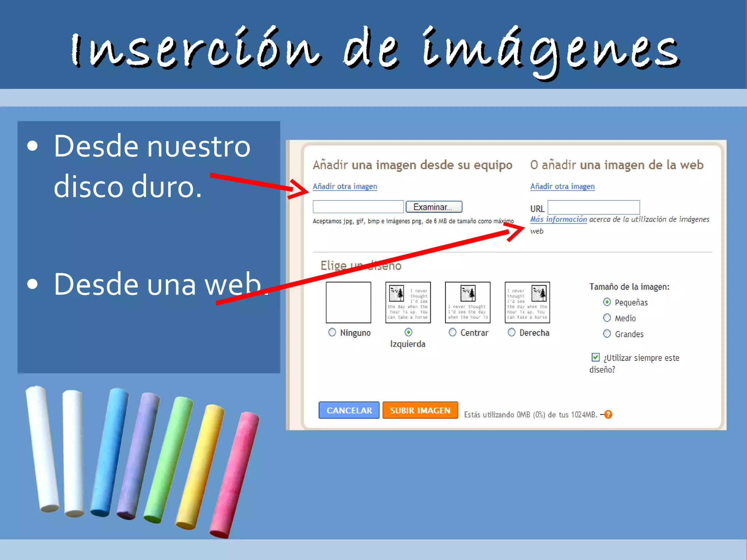The height and width of the screenshot is (560, 747).
Task: Choose the Centrar layout radio button
Action: (x=453, y=332)
